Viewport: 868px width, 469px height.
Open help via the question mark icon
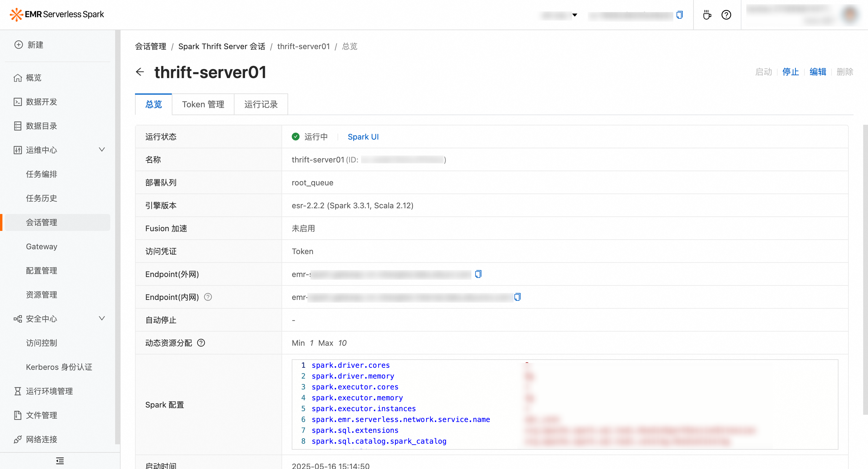726,14
